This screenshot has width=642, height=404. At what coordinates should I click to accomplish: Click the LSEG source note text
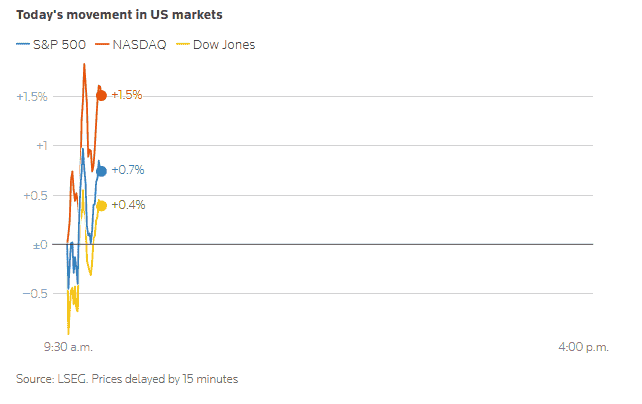click(x=127, y=379)
